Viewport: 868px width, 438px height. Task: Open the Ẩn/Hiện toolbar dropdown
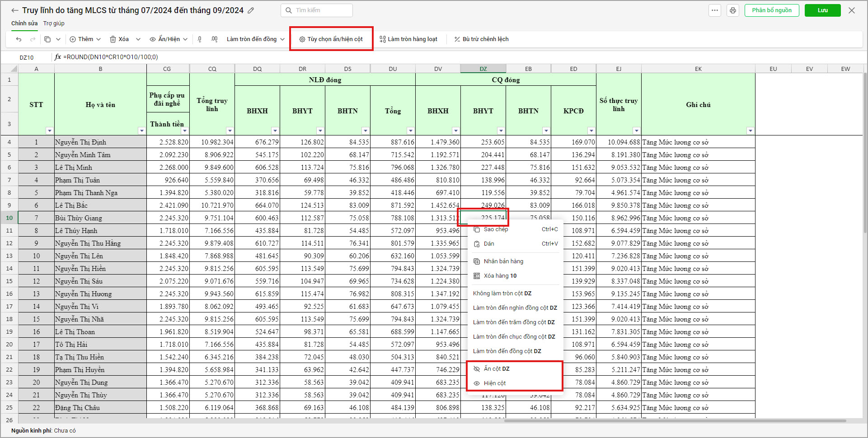[169, 39]
